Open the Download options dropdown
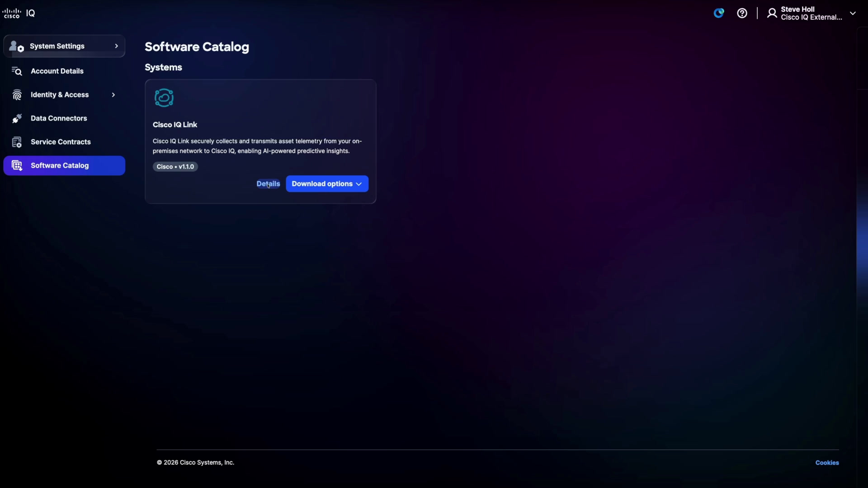868x488 pixels. (x=327, y=184)
